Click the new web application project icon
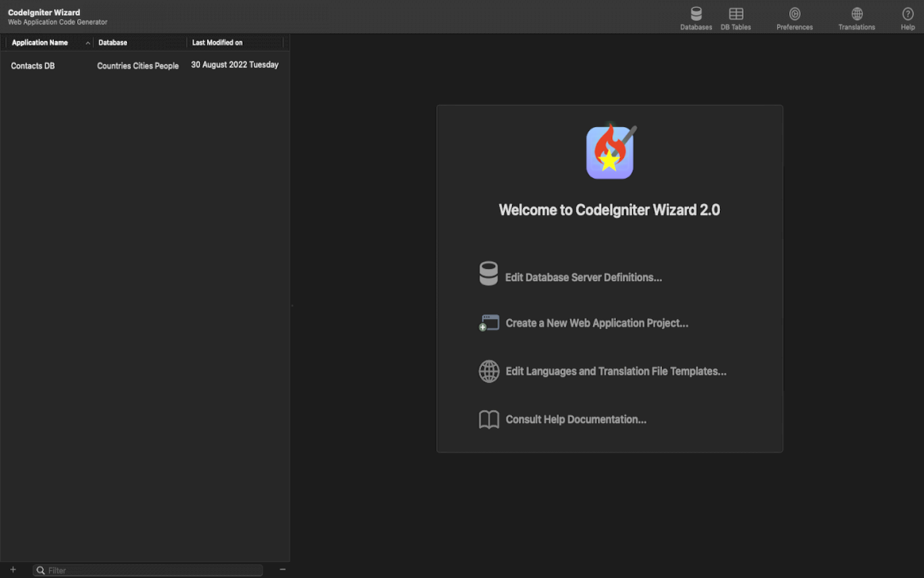 point(489,323)
